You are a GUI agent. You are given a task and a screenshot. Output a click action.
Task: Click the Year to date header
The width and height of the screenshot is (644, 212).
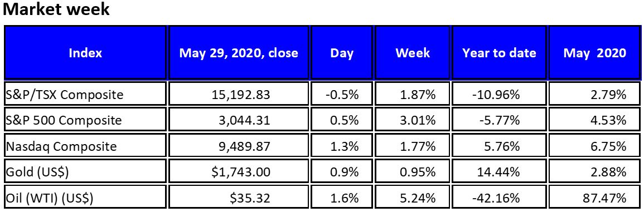click(x=499, y=52)
